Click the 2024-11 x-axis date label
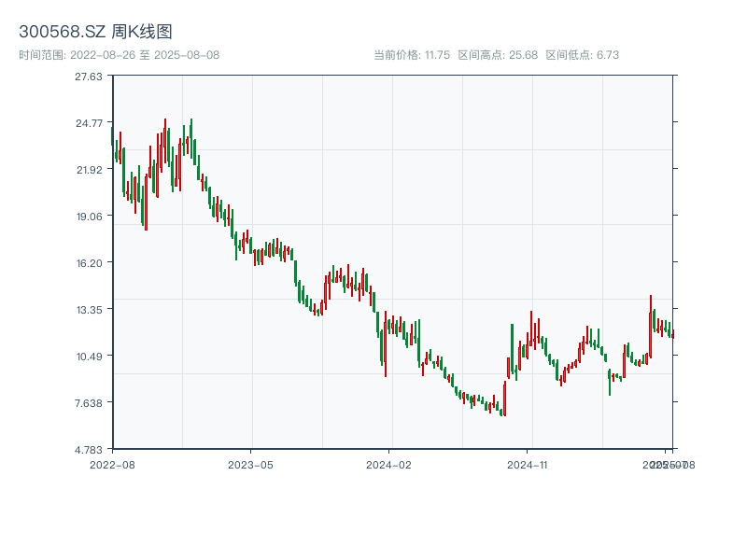747x560 pixels. point(529,464)
